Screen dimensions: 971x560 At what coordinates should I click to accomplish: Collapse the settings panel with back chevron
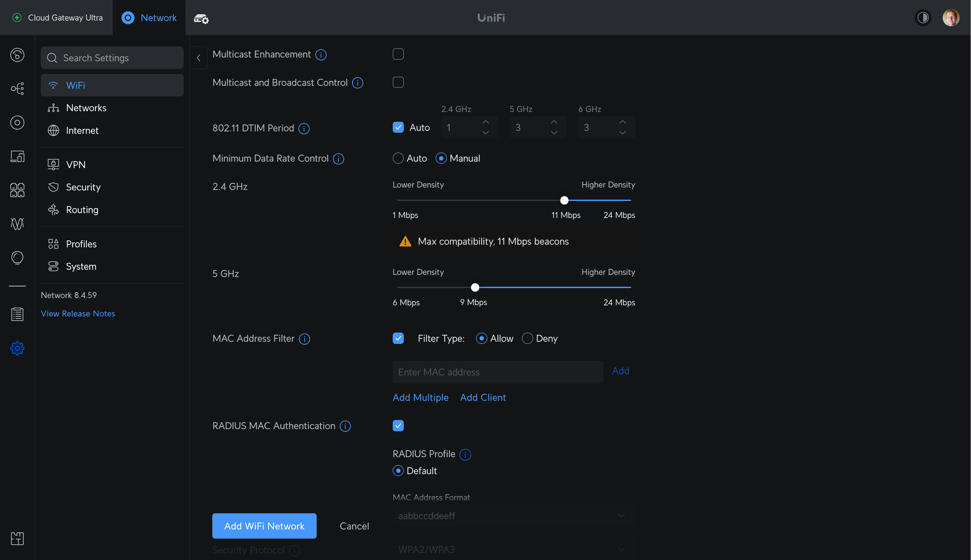click(x=198, y=58)
